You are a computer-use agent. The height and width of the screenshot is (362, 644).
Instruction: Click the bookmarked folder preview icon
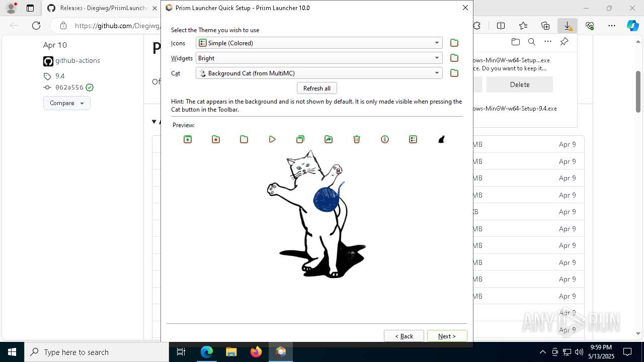coord(216,139)
